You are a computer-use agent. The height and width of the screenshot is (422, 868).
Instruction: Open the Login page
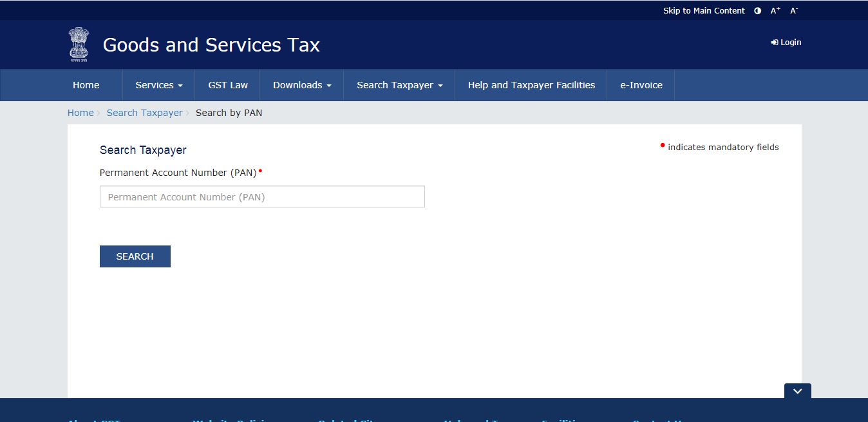(786, 43)
